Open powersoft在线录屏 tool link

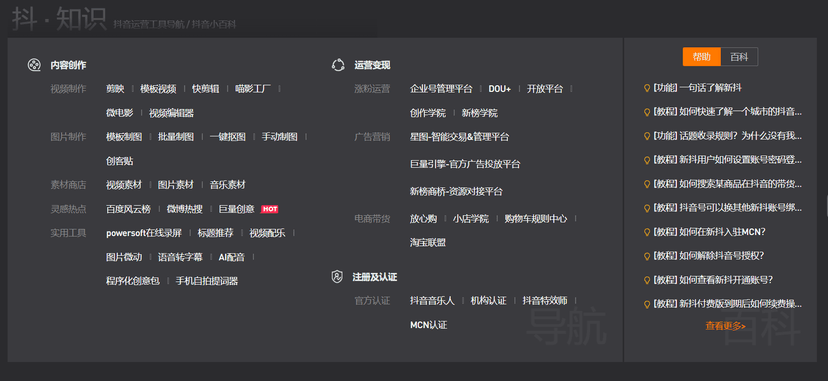[144, 233]
